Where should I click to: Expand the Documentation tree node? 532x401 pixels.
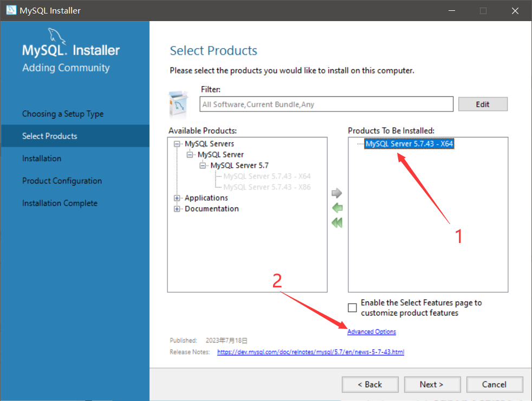click(177, 209)
